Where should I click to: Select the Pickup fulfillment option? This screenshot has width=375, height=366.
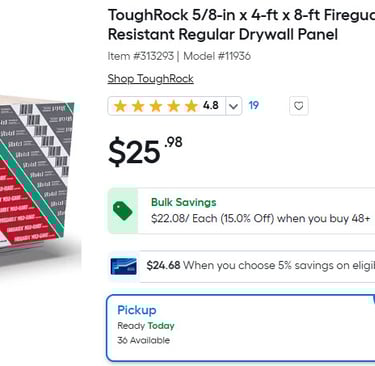tap(241, 328)
